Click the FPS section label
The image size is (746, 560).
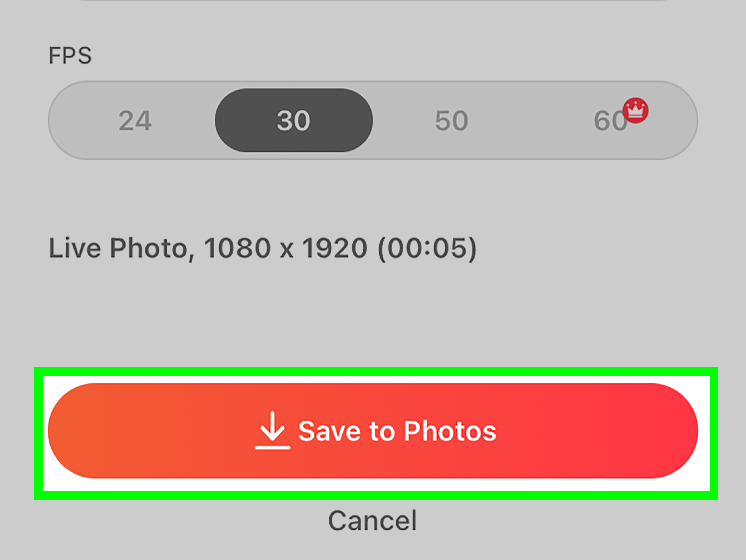(70, 56)
